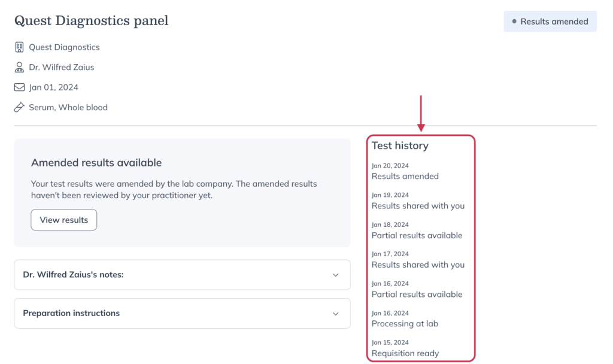The height and width of the screenshot is (364, 613).
Task: Click the Amended results available heading
Action: [96, 163]
